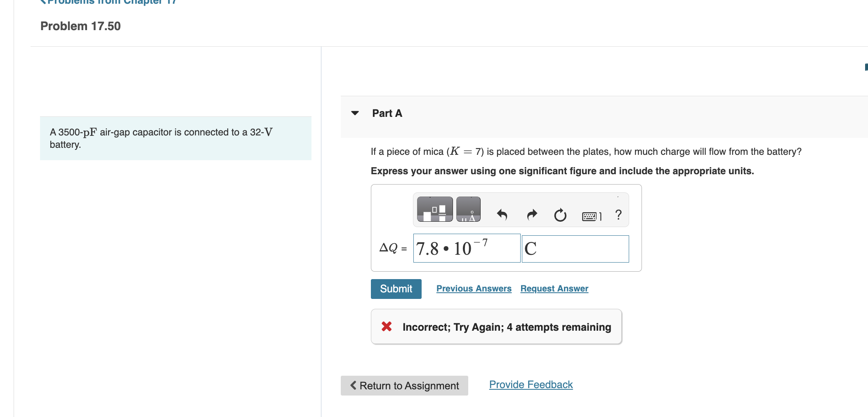
Task: Click the Return to Assignment button
Action: pos(404,385)
